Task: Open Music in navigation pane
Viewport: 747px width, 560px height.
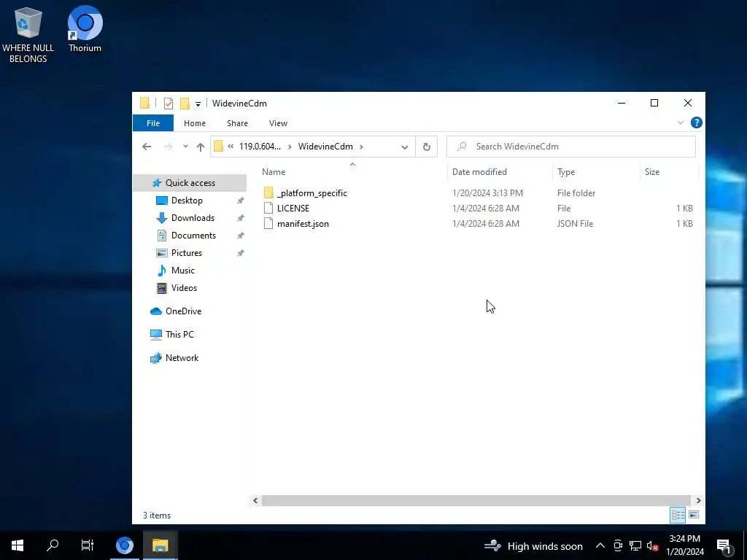Action: (x=182, y=271)
